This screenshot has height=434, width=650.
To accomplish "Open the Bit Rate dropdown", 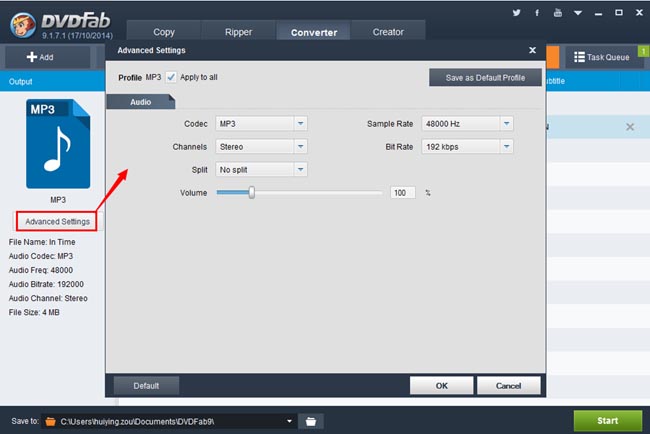I will [467, 146].
